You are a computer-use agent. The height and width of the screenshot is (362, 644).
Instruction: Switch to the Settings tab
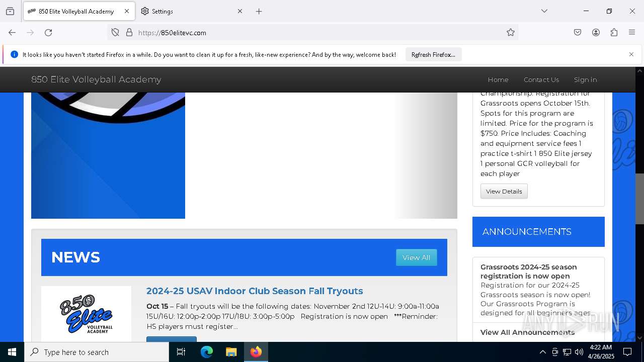[192, 11]
